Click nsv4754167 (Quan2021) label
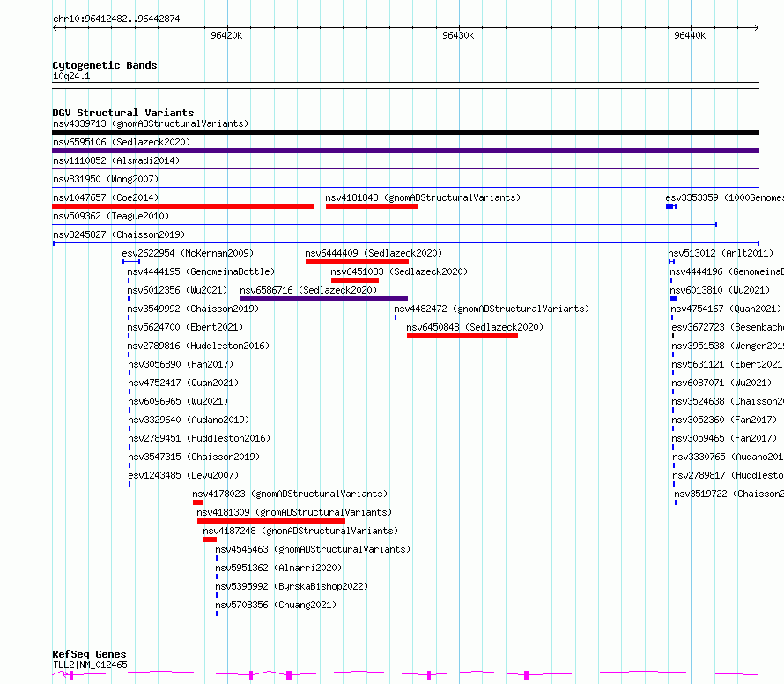The height and width of the screenshot is (684, 784). click(726, 309)
